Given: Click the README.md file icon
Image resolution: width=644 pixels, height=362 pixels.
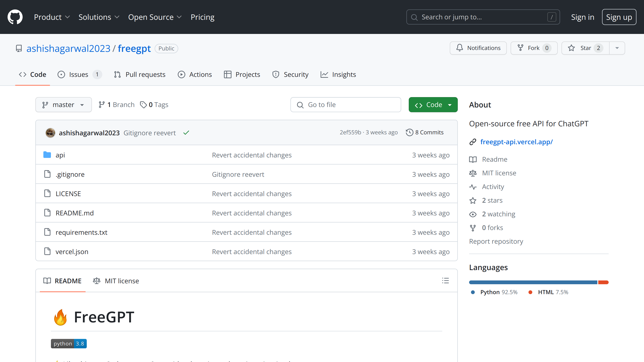Looking at the screenshot, I should coord(47,213).
